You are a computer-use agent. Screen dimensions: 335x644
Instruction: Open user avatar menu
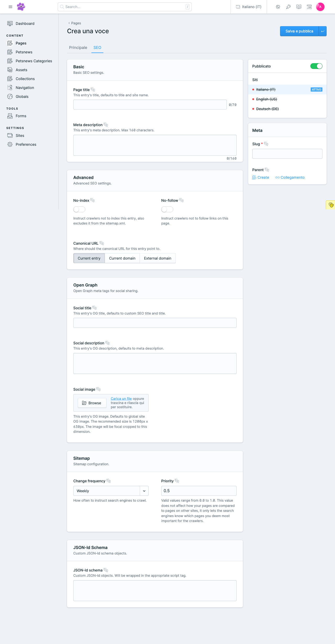click(320, 7)
